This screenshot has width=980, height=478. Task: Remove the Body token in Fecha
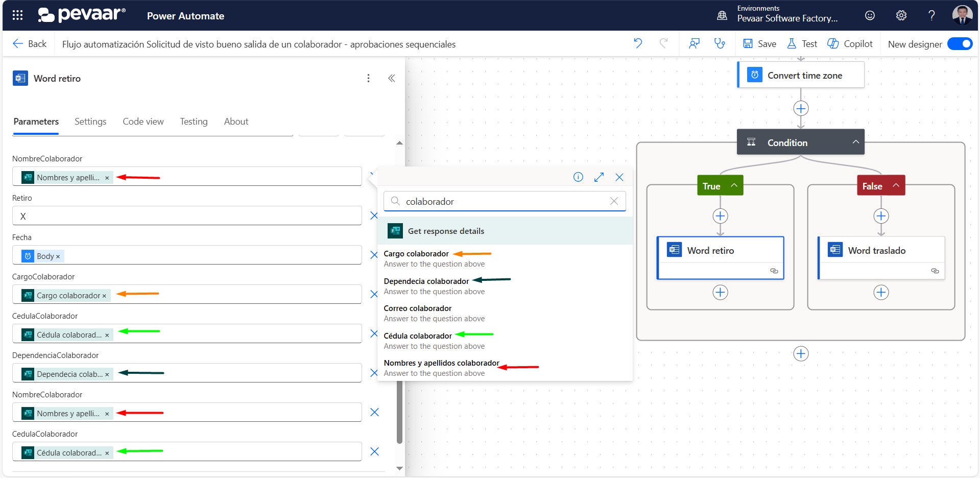[58, 256]
